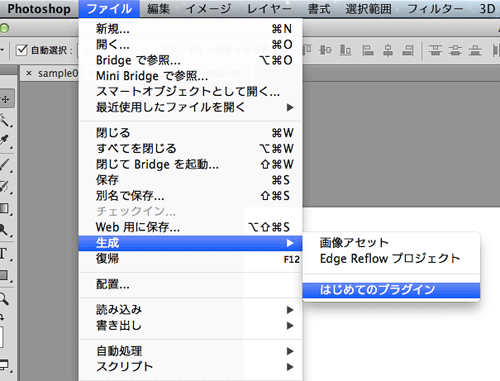Expand the 最近使用したファイルを開く submenu arrow
500x381 pixels.
pyautogui.click(x=290, y=107)
